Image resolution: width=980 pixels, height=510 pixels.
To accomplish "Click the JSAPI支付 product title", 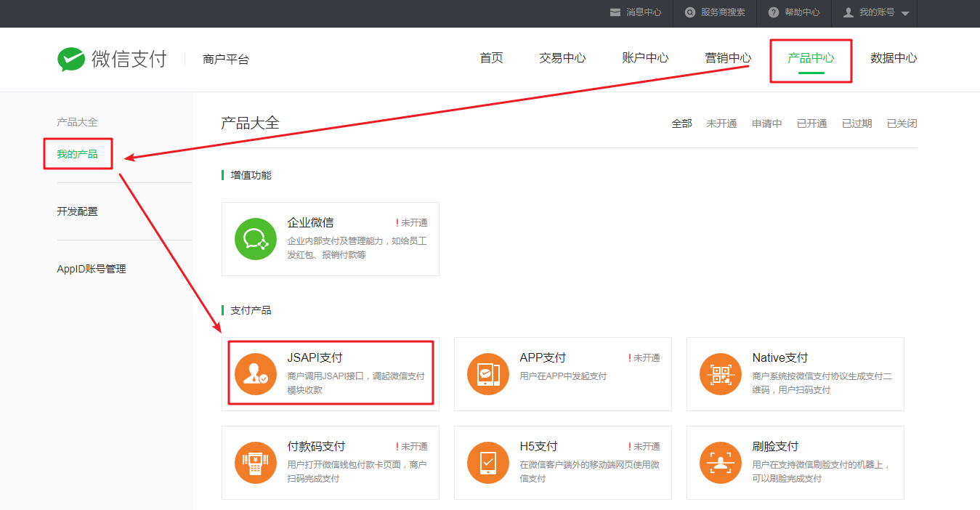I will coord(315,357).
